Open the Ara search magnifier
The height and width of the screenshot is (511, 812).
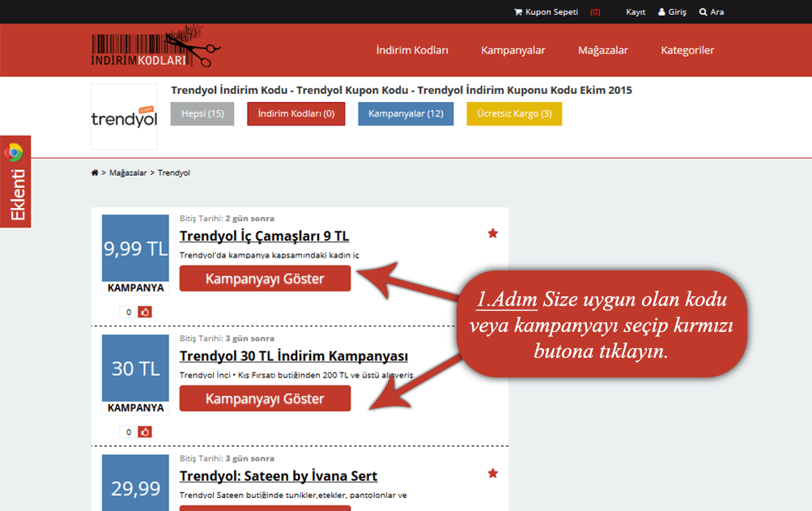(712, 12)
